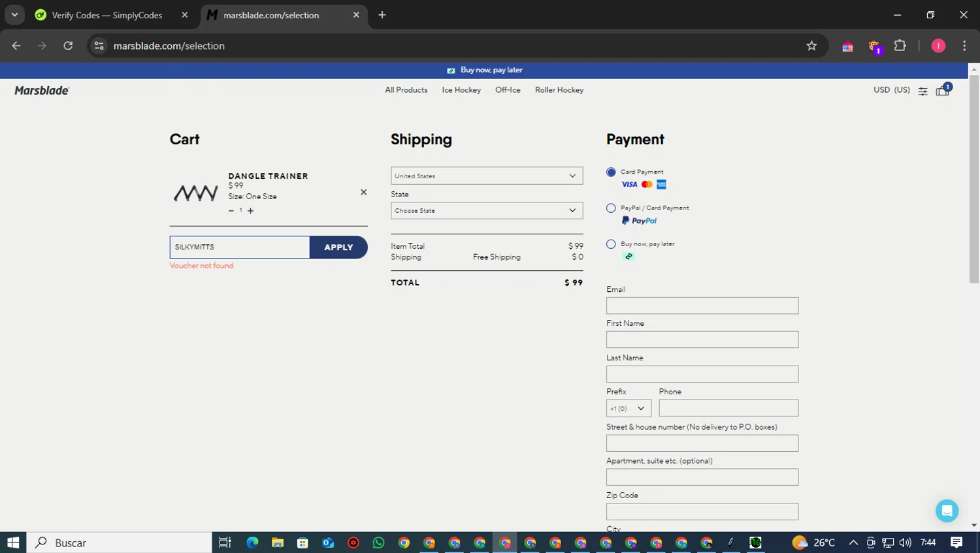
Task: Open File Explorer from the taskbar
Action: [278, 543]
